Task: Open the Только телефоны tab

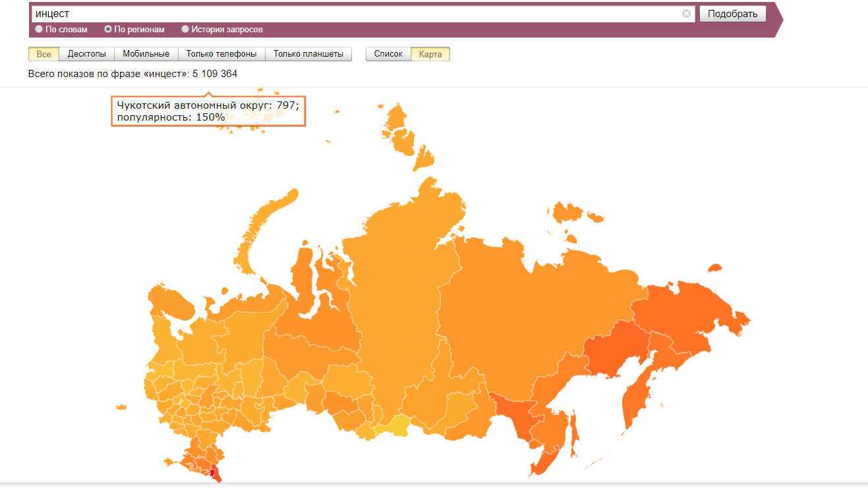Action: [x=221, y=54]
